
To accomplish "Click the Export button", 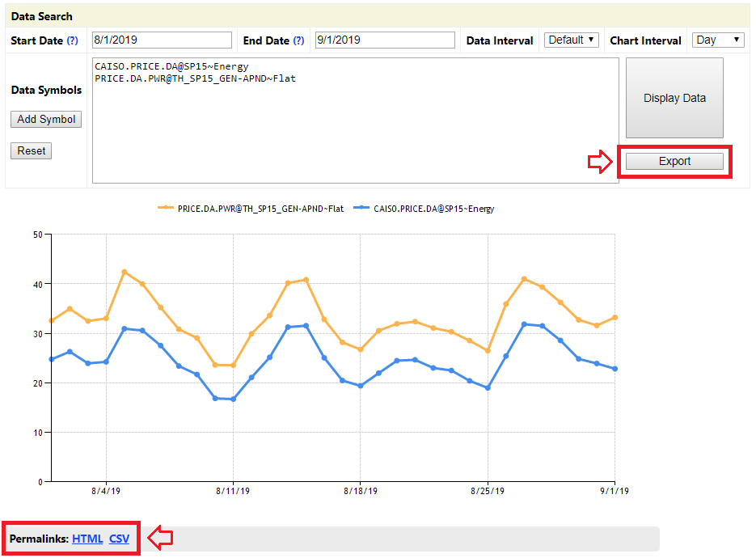I will (674, 161).
